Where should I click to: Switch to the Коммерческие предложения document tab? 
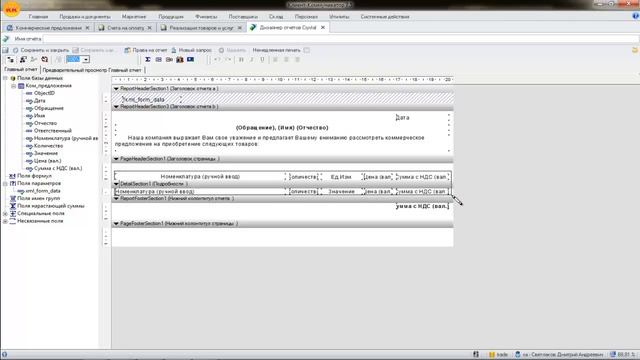pyautogui.click(x=48, y=28)
